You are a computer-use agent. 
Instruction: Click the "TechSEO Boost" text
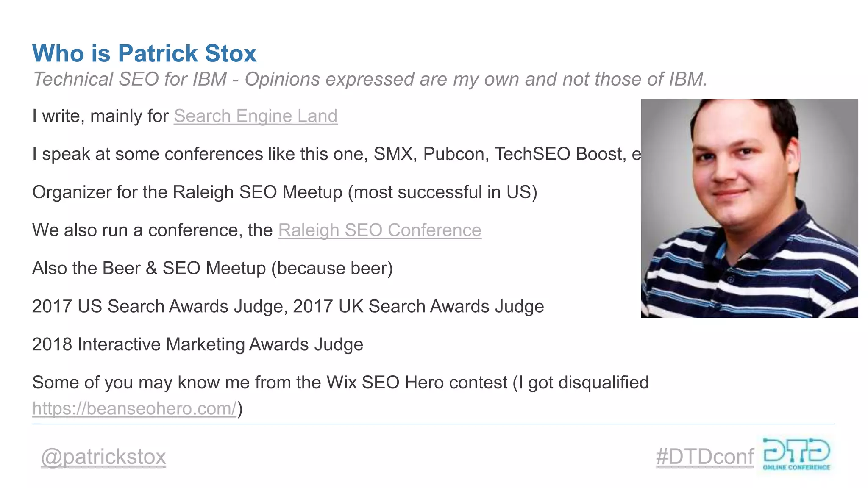(x=559, y=154)
